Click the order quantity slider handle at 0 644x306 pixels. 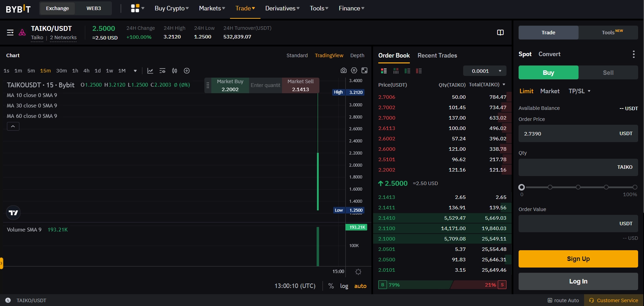[521, 187]
